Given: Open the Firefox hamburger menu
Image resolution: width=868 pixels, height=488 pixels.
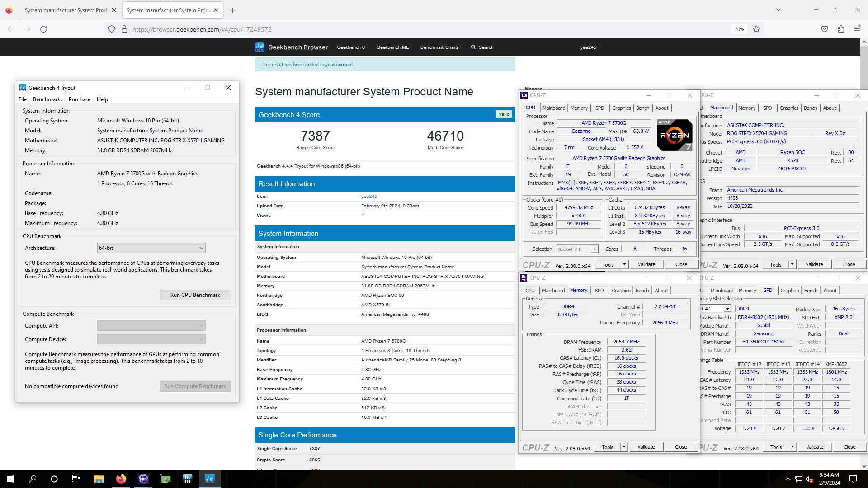Looking at the screenshot, I should point(857,29).
